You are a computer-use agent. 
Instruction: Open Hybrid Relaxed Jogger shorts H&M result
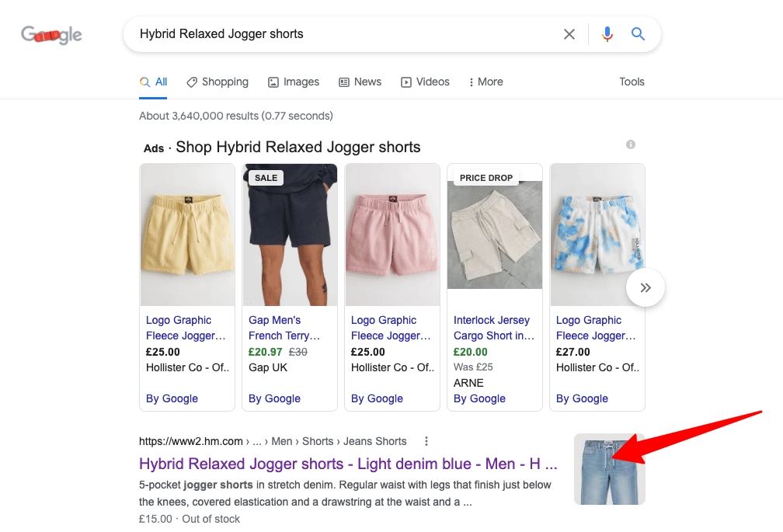348,464
